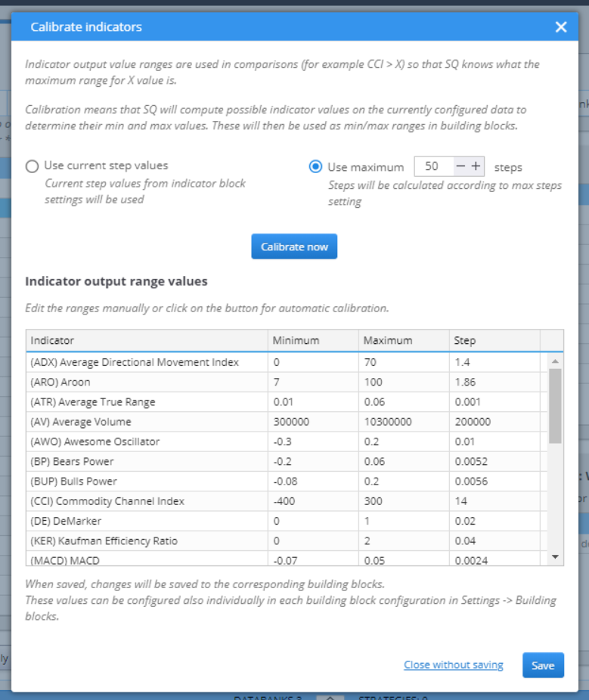Edit ATR step value 0.001
Viewport: 589px width, 700px height.
click(494, 402)
